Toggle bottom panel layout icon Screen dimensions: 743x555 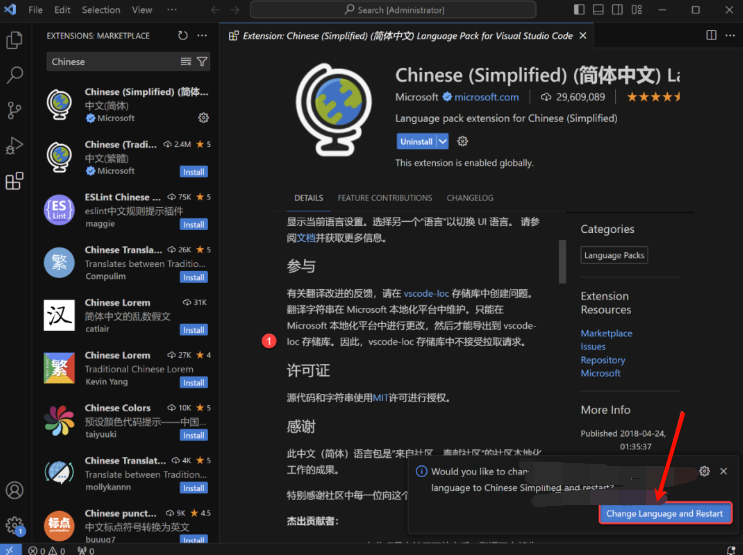(598, 9)
